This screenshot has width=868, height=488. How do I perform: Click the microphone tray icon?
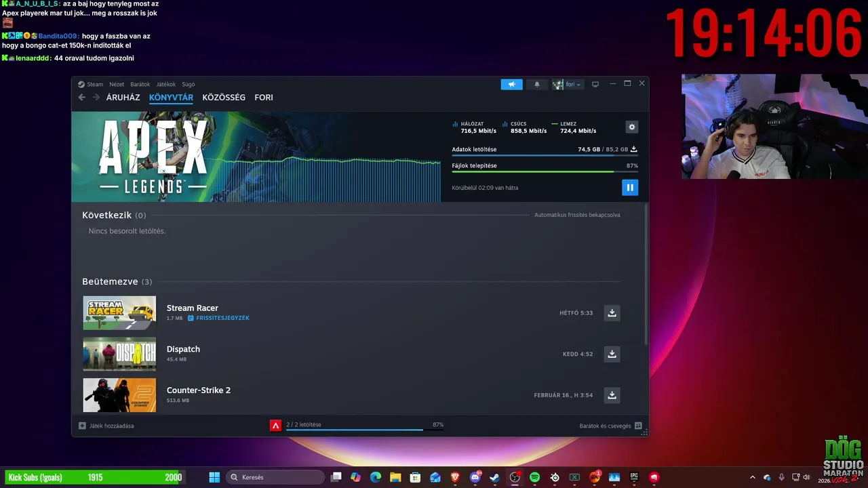click(x=781, y=477)
